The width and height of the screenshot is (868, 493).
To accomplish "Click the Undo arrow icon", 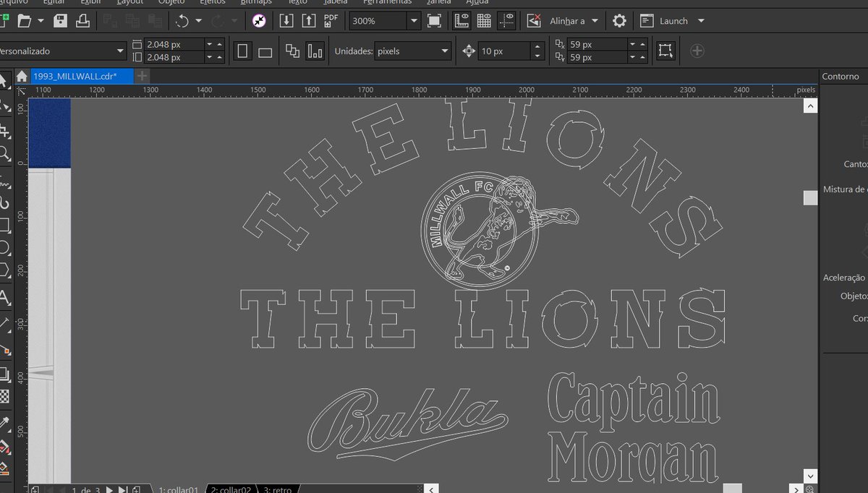I will click(x=182, y=21).
